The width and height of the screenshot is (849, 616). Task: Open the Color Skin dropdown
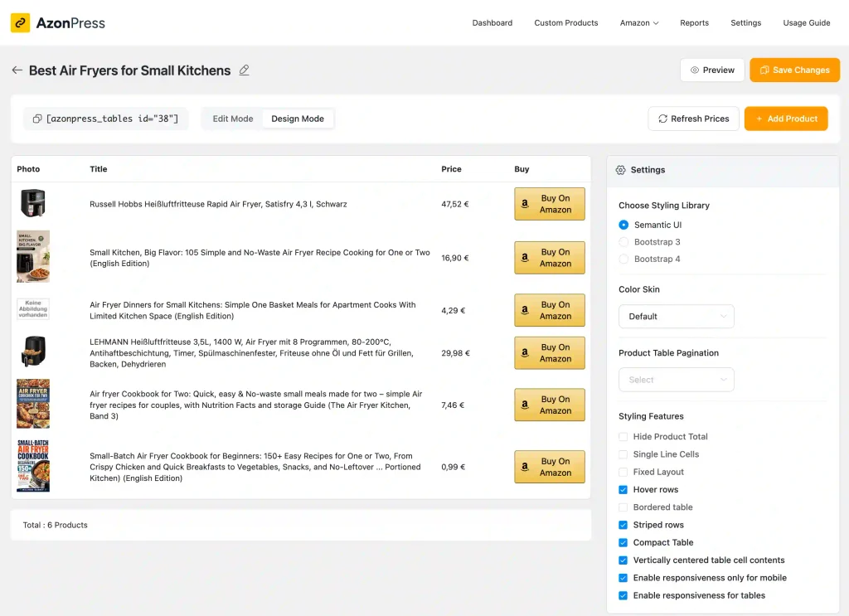[x=677, y=316]
